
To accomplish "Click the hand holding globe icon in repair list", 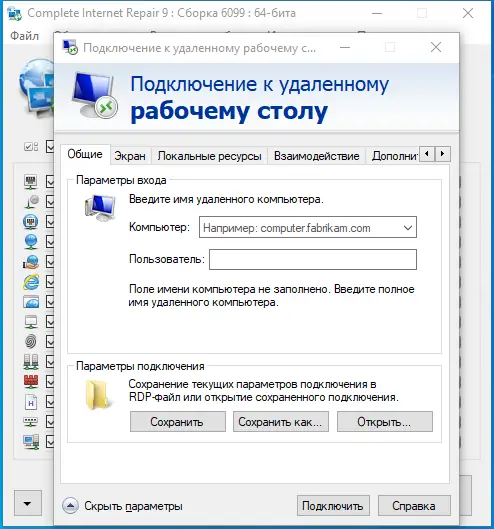I will (x=31, y=261).
